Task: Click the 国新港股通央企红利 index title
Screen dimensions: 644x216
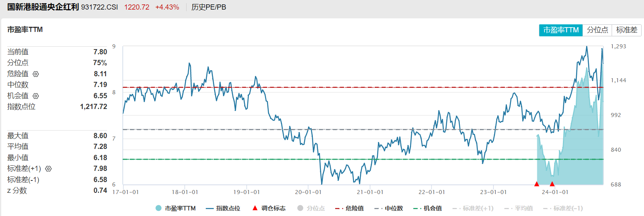Action: [43, 7]
